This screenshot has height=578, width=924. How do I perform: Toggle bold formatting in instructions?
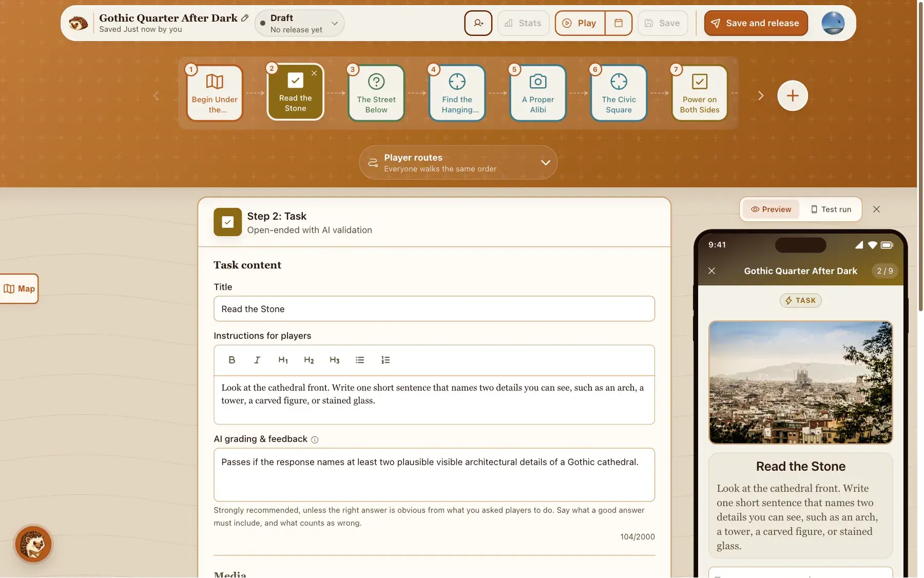tap(232, 360)
